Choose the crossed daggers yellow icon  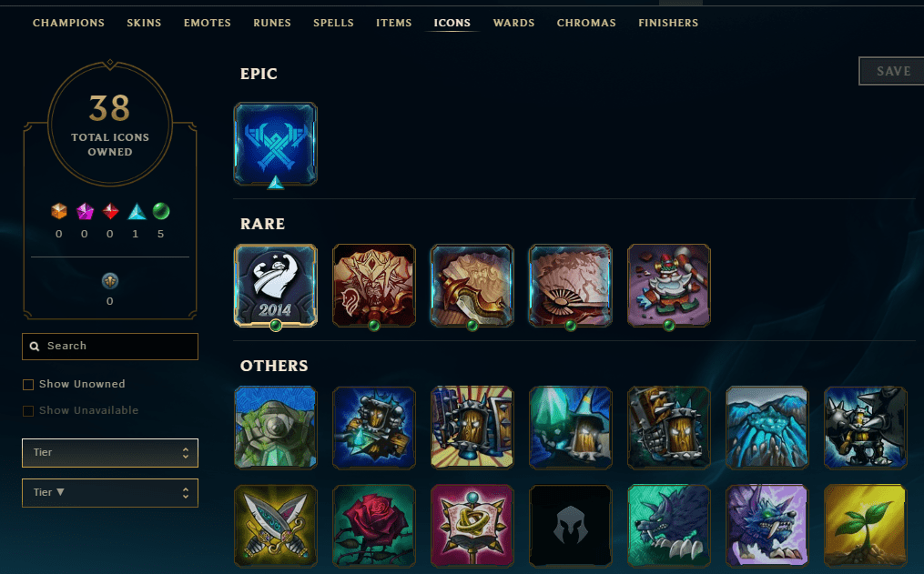[275, 526]
